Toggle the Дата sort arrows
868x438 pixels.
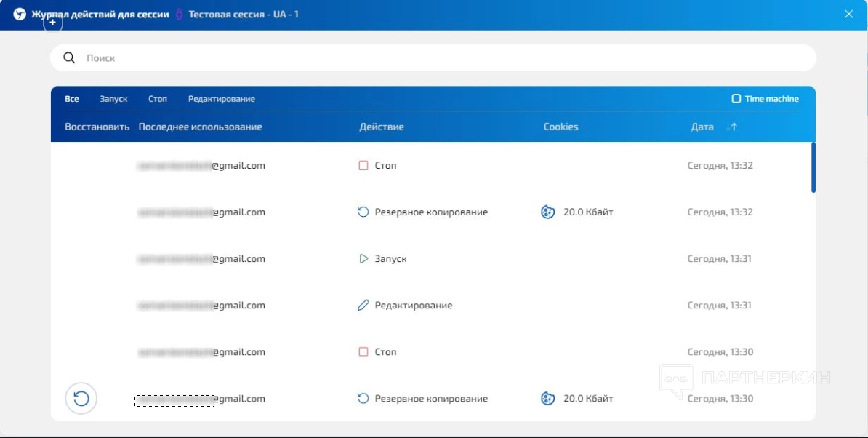click(731, 127)
